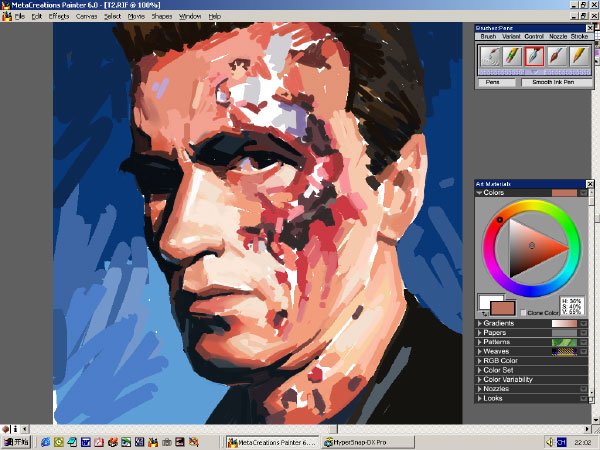
Task: Expand the Color Set section
Action: [479, 370]
